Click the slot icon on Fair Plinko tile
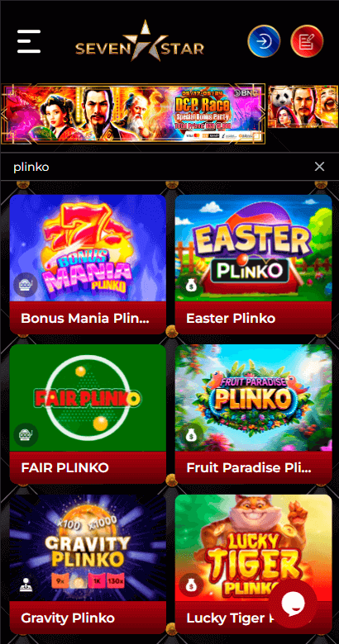The image size is (339, 644). coord(26,435)
